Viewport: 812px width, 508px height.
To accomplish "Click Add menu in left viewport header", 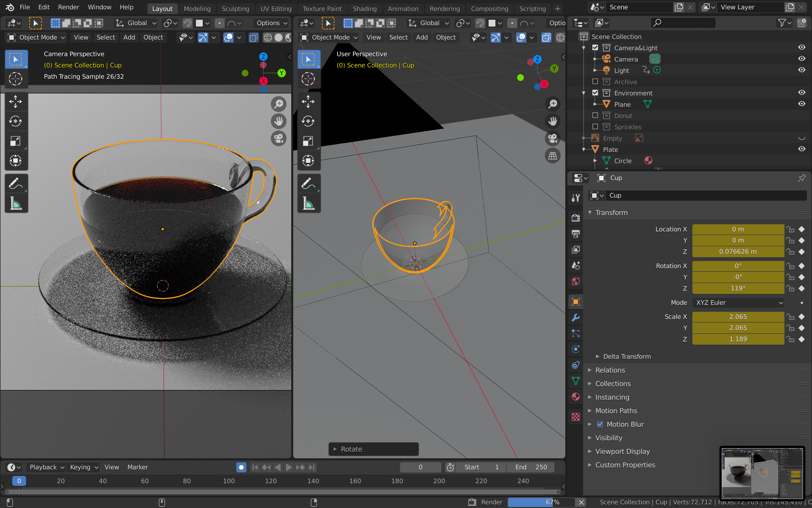I will pos(129,37).
